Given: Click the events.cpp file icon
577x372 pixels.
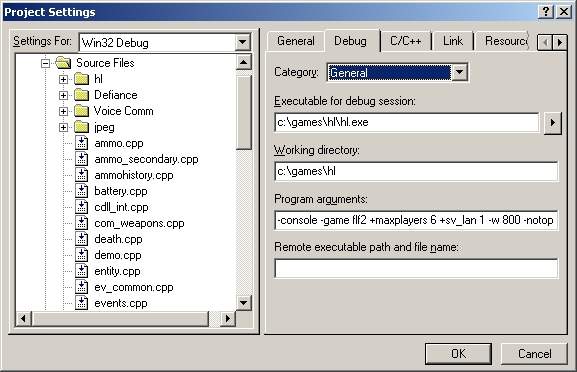Looking at the screenshot, I should tap(81, 303).
